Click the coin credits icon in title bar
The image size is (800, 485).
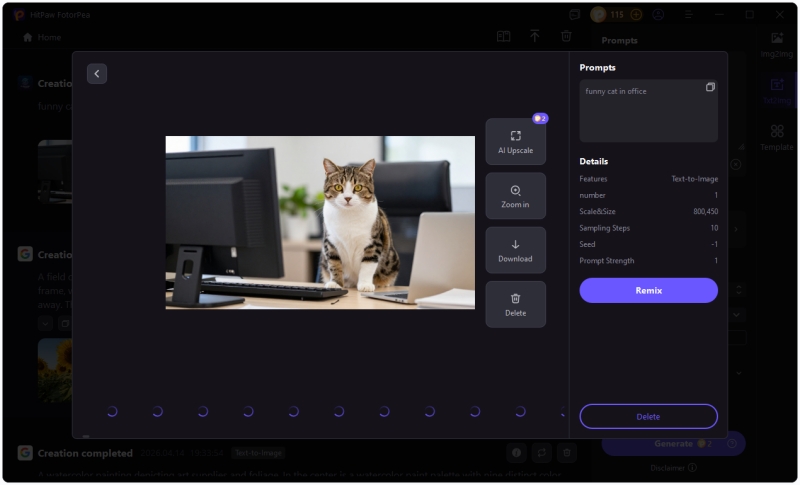click(x=598, y=15)
